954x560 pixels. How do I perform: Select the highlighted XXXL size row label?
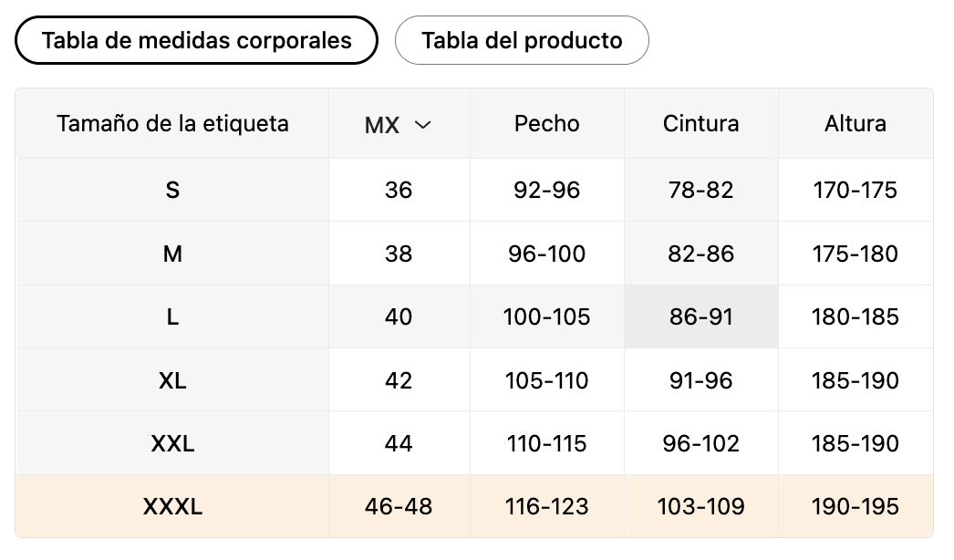click(x=172, y=506)
